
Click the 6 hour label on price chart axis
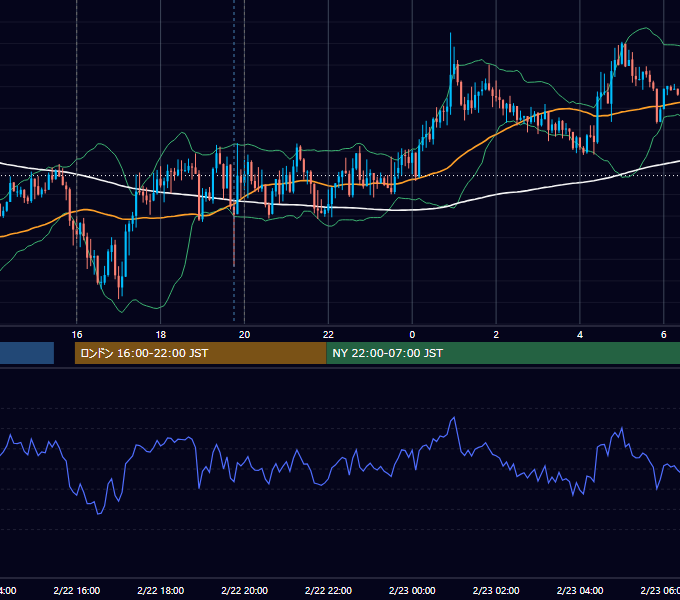pyautogui.click(x=664, y=335)
